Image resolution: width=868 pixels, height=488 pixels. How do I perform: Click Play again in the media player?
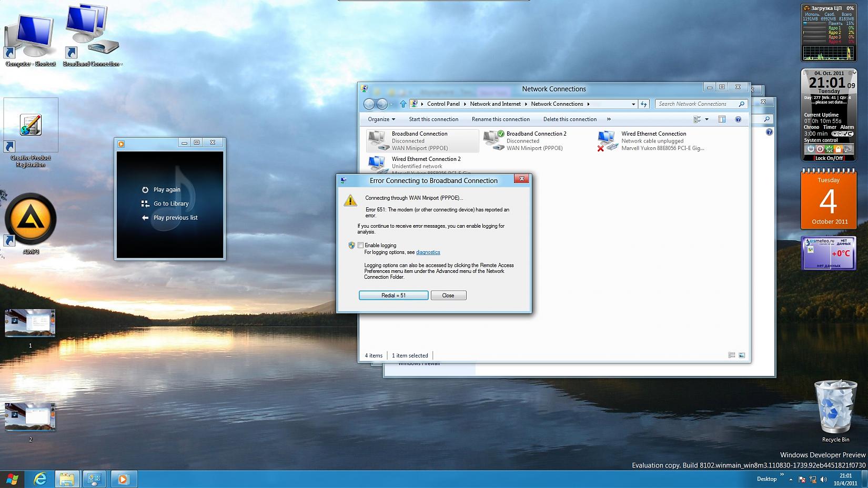pos(166,190)
